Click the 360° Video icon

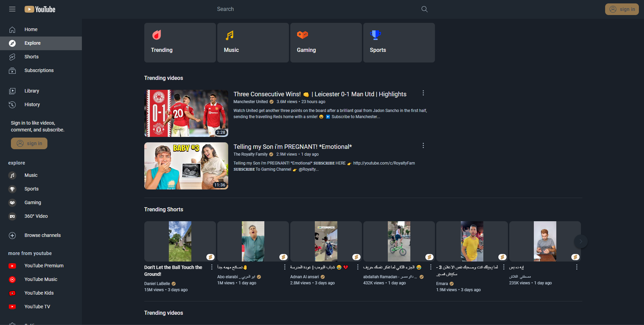[12, 216]
